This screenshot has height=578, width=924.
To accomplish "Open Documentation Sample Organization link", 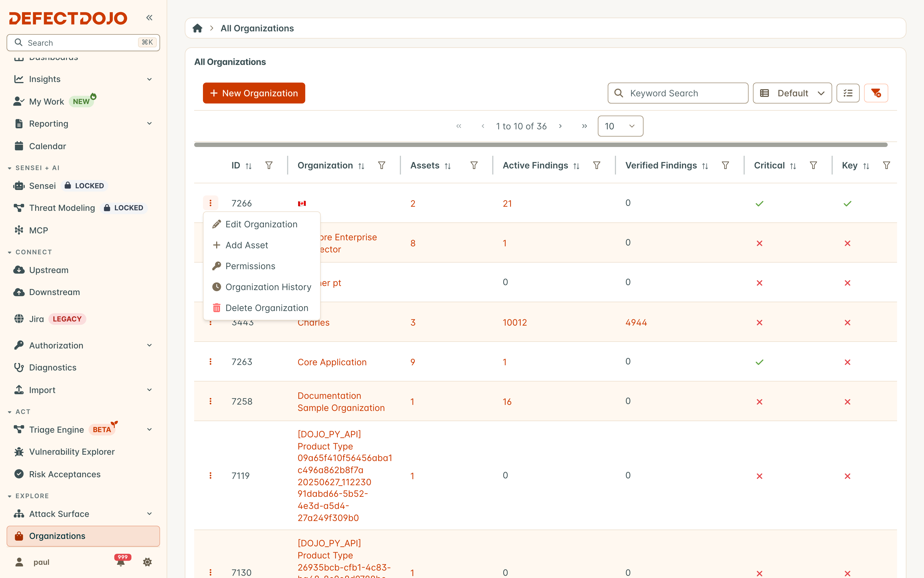I will [341, 401].
